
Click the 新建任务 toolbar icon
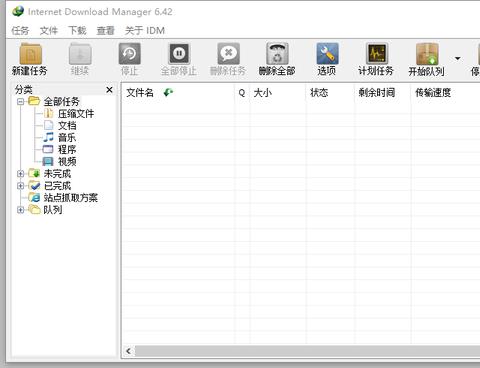[30, 54]
